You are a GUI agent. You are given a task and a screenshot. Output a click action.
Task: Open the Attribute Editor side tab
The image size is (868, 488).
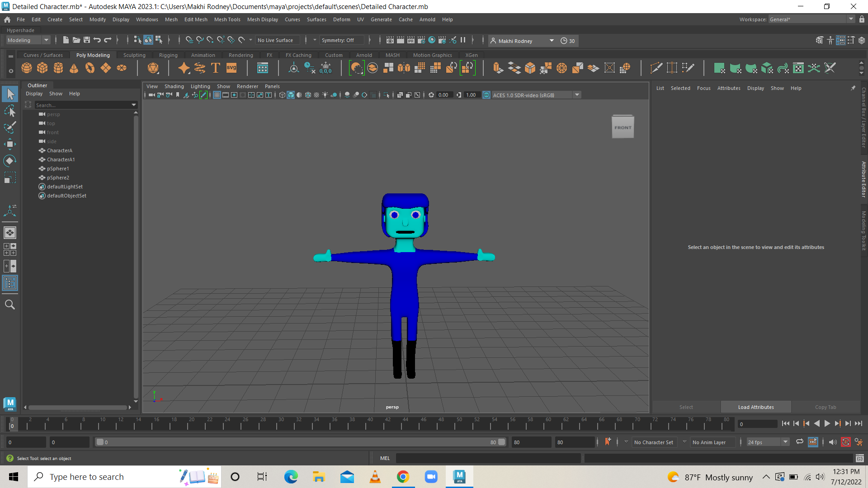click(x=863, y=179)
